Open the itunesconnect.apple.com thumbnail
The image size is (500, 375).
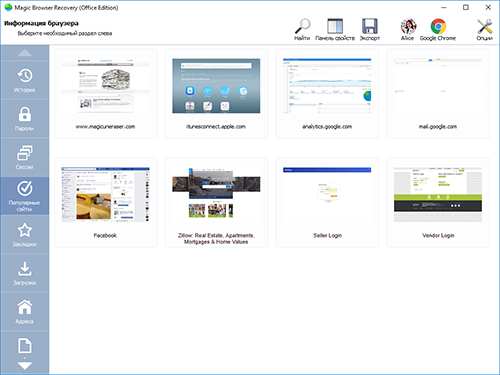coord(216,86)
